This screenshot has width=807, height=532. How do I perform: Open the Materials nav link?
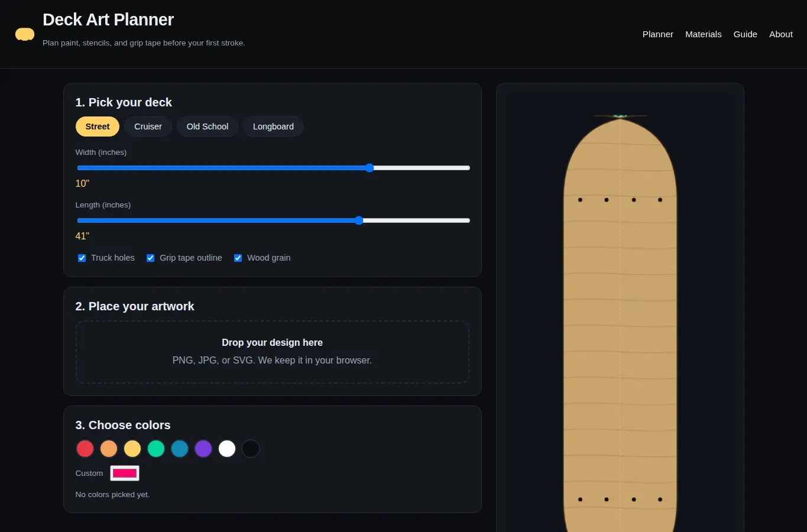703,34
